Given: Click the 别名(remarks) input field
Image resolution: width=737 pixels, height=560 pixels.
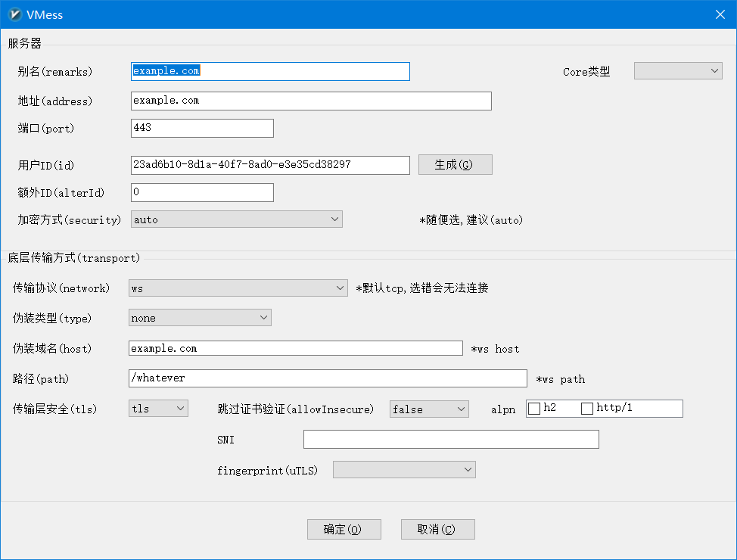Looking at the screenshot, I should [269, 71].
